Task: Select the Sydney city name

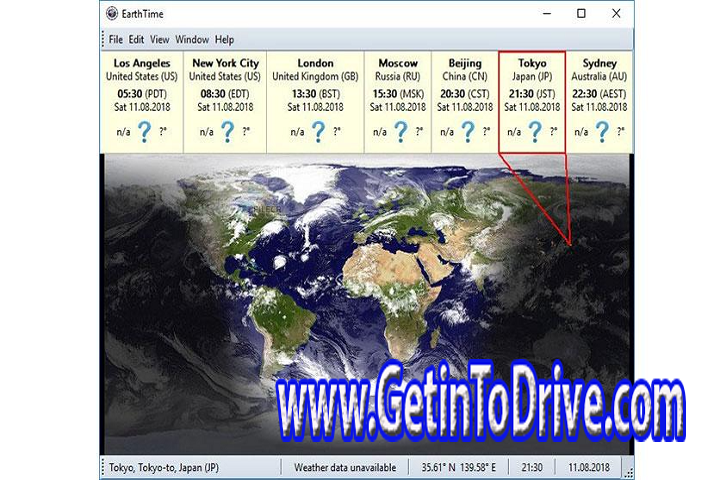Action: [x=599, y=63]
